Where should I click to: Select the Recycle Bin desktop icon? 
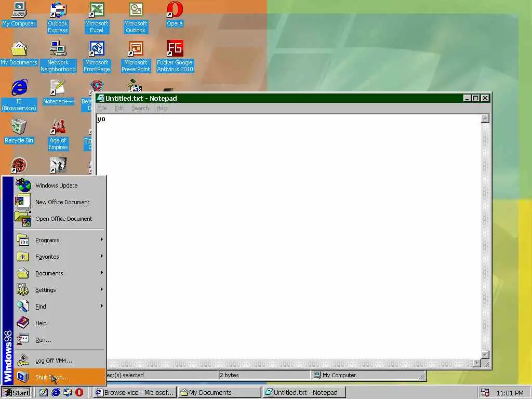click(19, 131)
